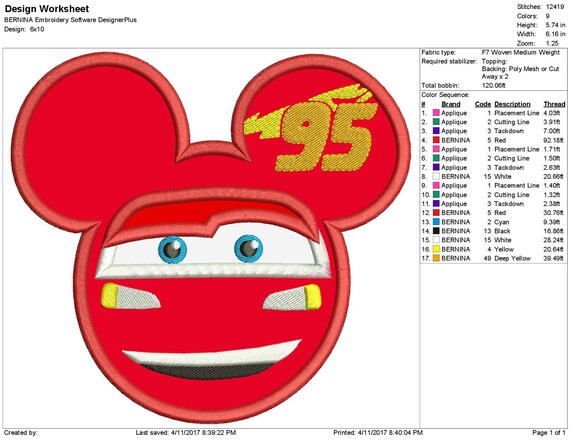Select the Deep Yellow swatch in row 17
This screenshot has width=570, height=440.
pyautogui.click(x=436, y=258)
